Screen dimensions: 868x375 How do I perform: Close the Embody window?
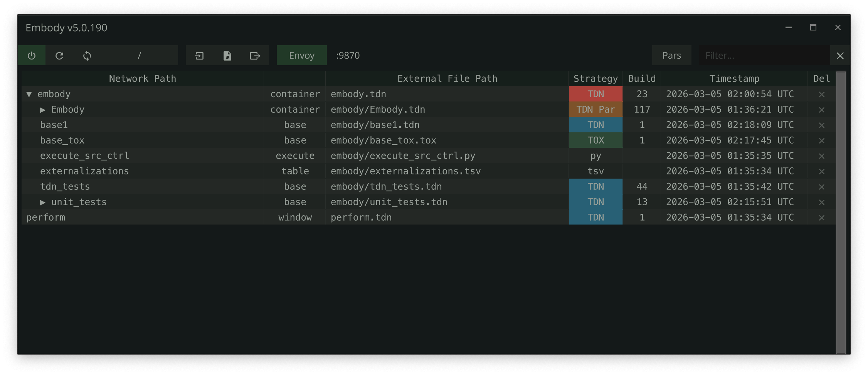(838, 27)
